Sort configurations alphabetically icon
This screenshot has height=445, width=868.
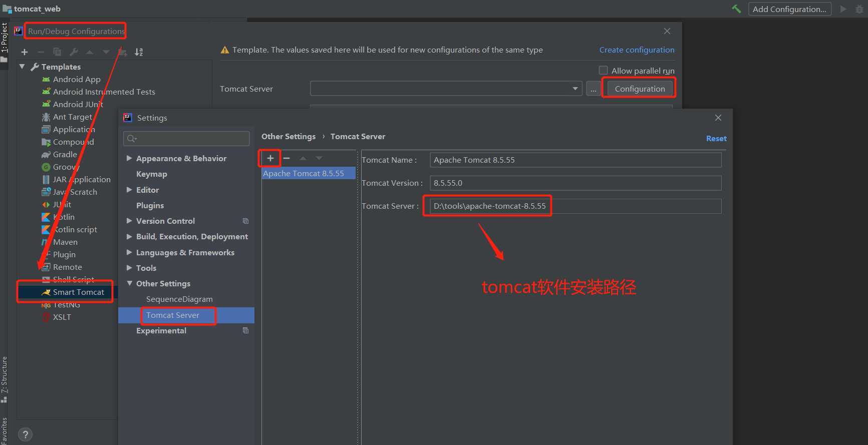click(139, 52)
